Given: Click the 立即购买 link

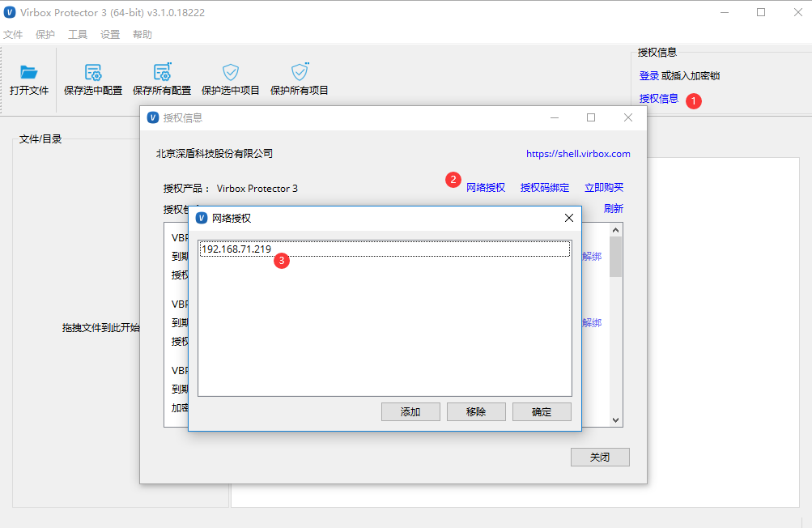Looking at the screenshot, I should pos(604,188).
